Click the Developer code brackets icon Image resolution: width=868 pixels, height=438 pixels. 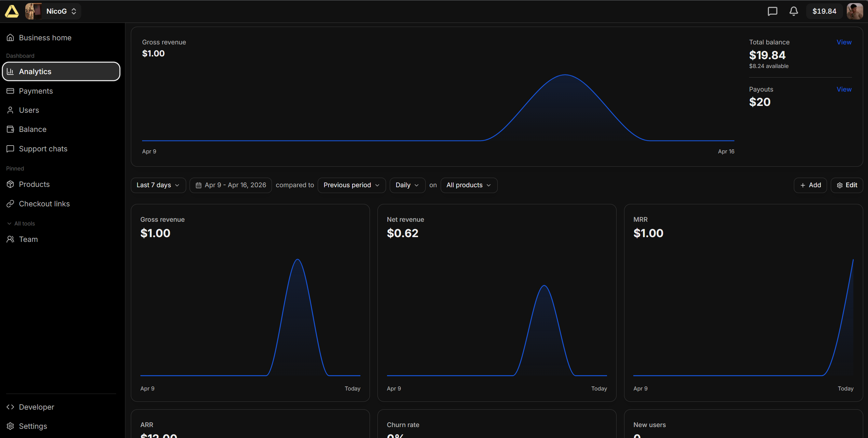pyautogui.click(x=11, y=407)
